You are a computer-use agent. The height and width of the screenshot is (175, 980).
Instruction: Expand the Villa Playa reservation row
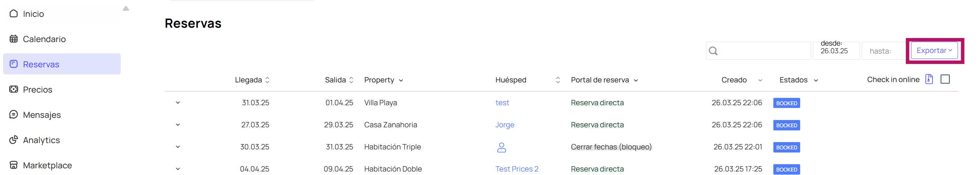(178, 102)
